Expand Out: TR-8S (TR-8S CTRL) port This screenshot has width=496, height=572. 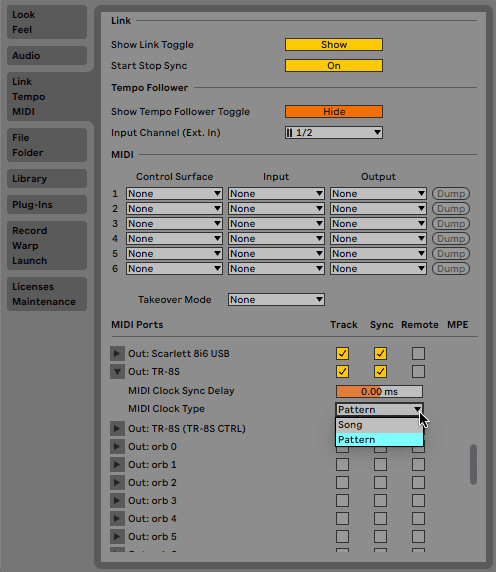pyautogui.click(x=117, y=428)
